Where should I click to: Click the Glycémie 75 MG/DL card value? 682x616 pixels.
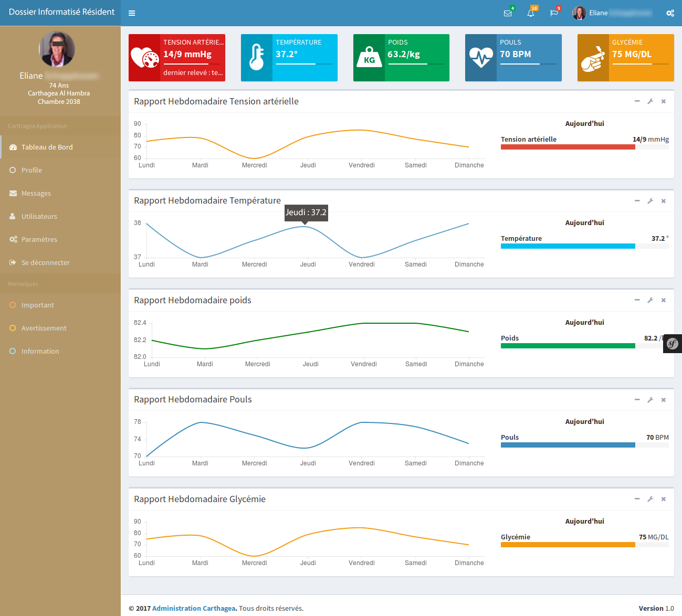point(632,54)
